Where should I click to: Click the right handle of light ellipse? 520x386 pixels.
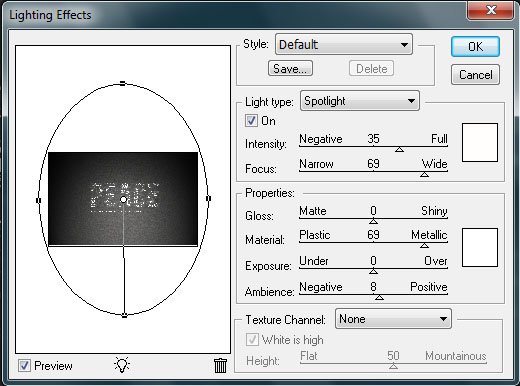tap(208, 198)
